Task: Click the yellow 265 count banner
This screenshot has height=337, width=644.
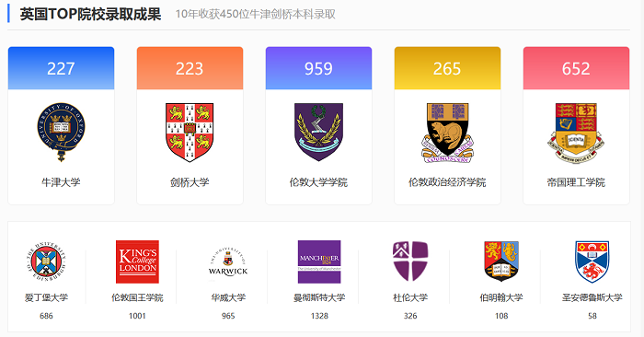Action: 447,68
